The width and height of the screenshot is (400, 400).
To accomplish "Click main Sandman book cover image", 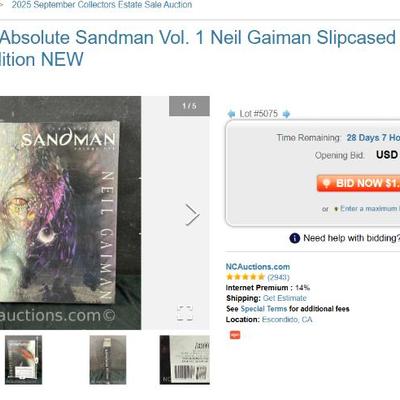I will (x=70, y=213).
